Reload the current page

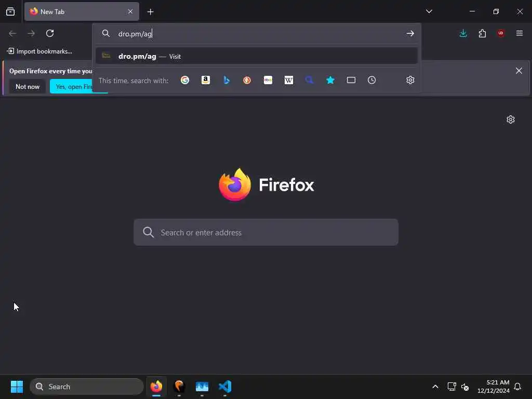(x=50, y=33)
